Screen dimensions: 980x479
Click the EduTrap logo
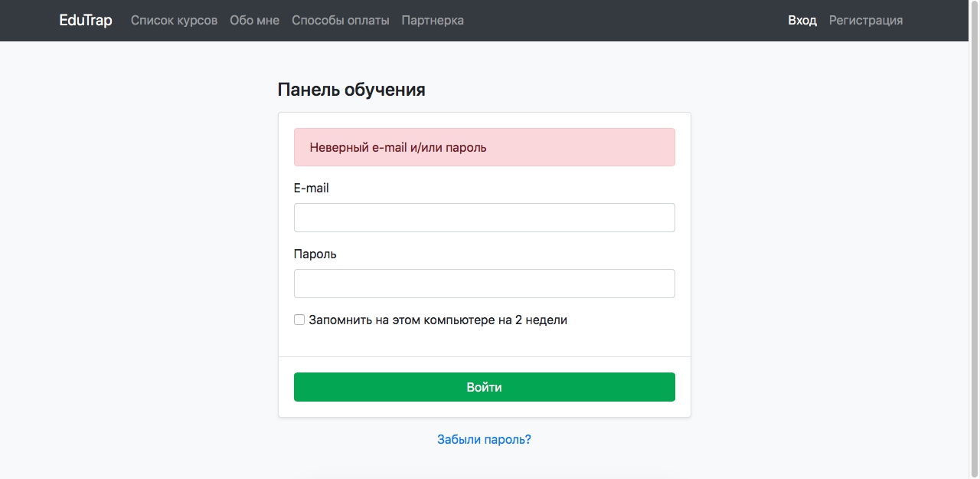point(86,21)
